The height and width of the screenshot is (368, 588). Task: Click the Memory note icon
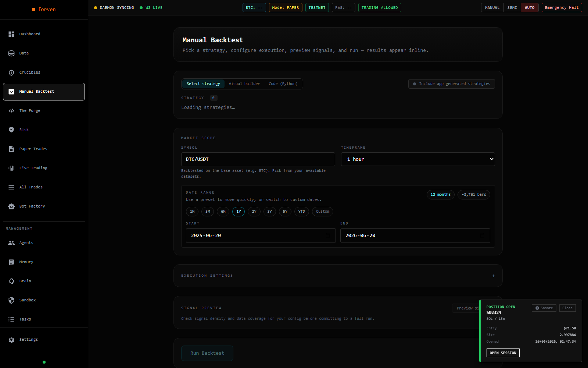(x=11, y=262)
